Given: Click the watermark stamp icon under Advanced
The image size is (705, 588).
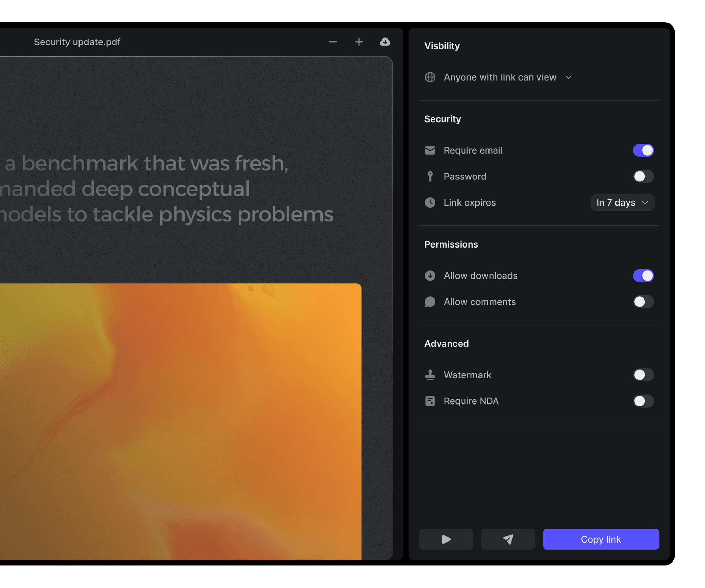Looking at the screenshot, I should click(430, 375).
